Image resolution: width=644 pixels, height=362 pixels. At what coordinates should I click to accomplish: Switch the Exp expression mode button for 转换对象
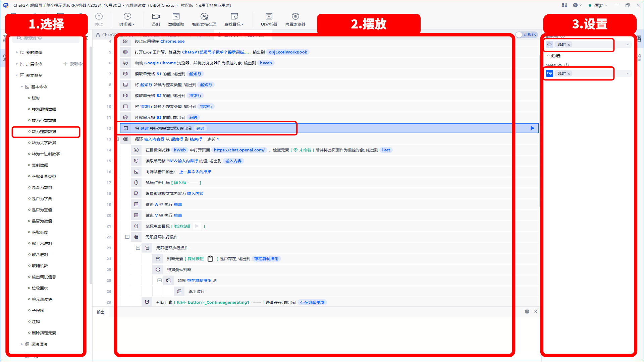(x=549, y=73)
